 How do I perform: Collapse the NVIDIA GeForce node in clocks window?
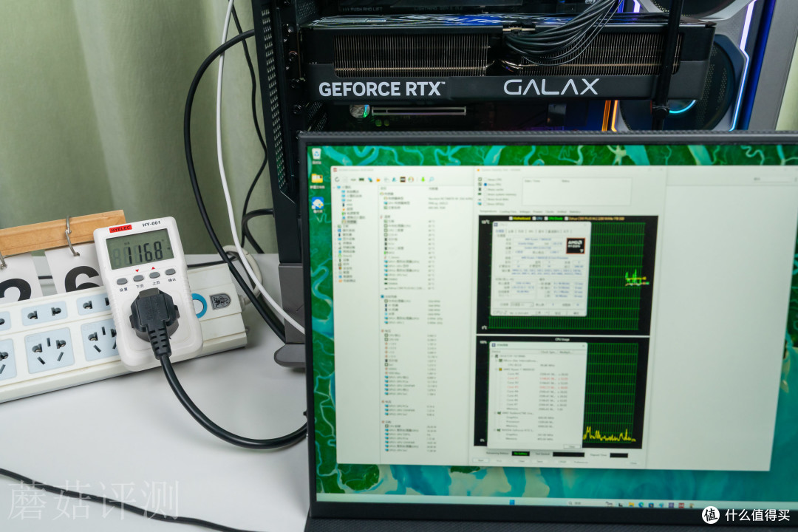494,430
